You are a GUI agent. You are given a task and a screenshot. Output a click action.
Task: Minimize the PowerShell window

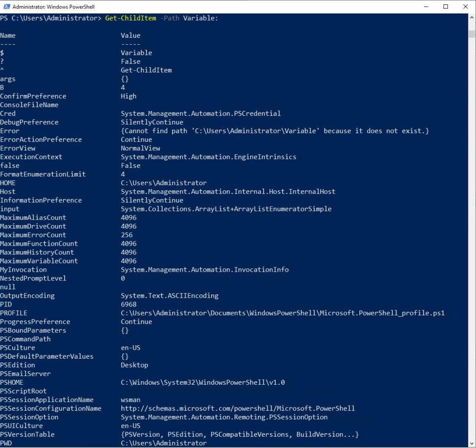tap(426, 7)
